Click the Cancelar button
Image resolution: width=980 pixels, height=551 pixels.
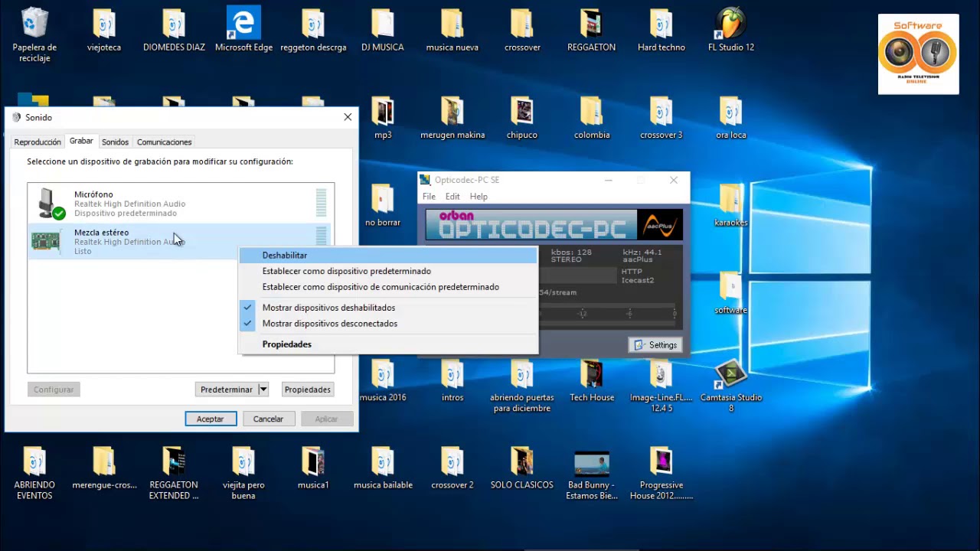click(269, 419)
